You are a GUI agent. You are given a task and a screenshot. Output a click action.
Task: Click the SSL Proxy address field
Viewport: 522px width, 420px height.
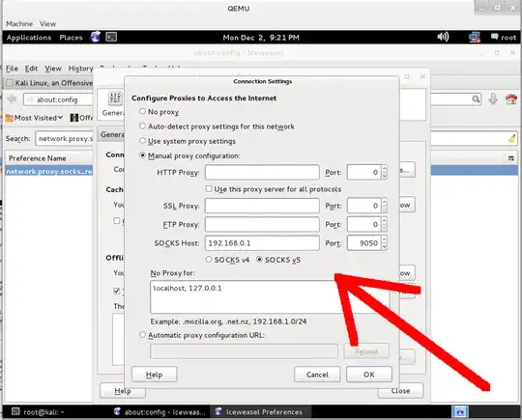click(262, 206)
